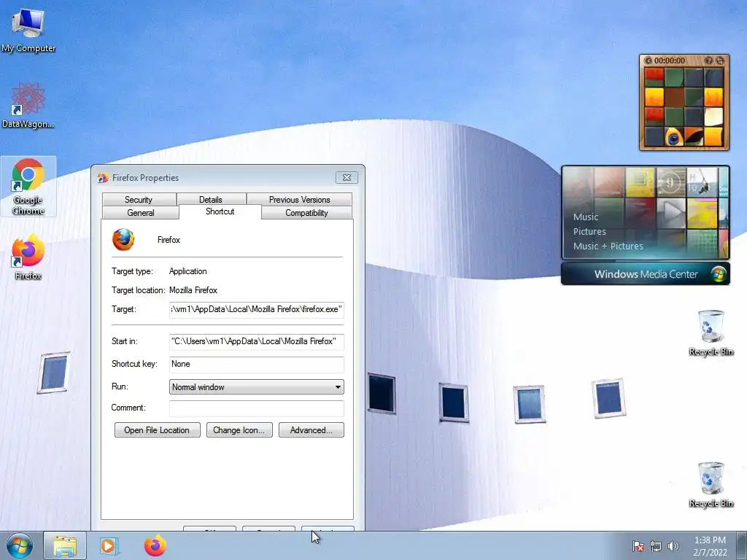Click the swing thumbnail in Media Center gadget

point(702,182)
